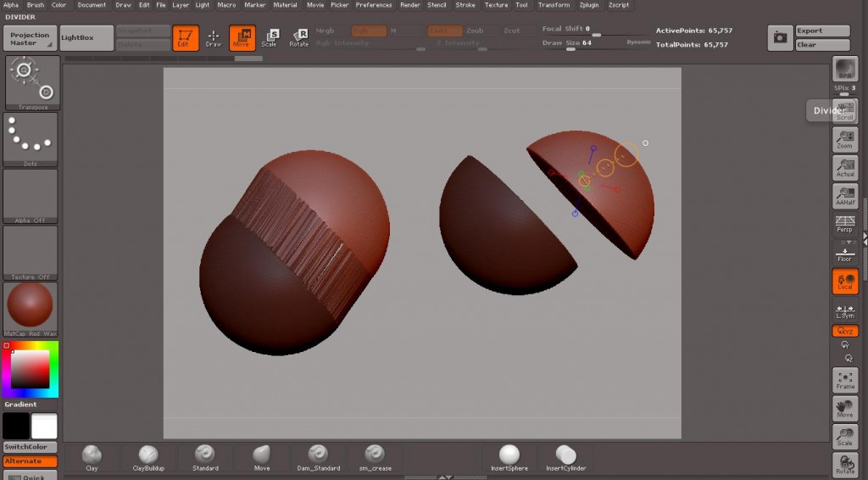Toggle the Floor grid
The width and height of the screenshot is (868, 480).
pos(845,253)
